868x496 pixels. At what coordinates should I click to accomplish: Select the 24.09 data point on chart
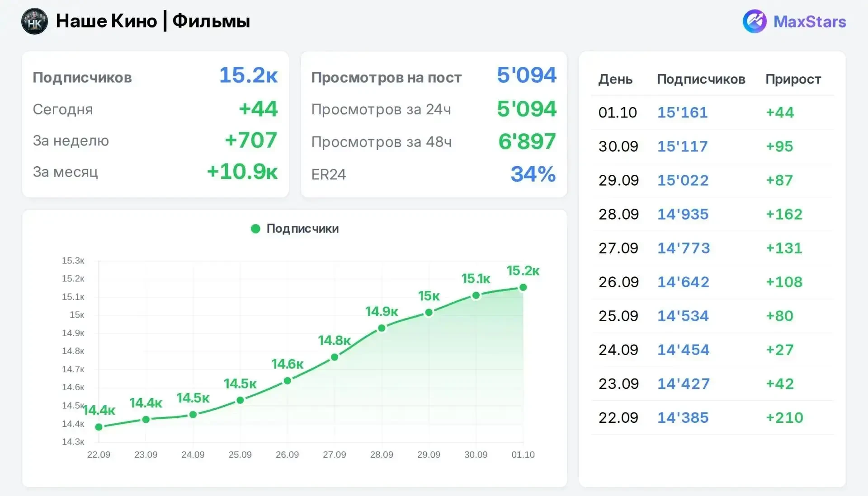pos(193,415)
